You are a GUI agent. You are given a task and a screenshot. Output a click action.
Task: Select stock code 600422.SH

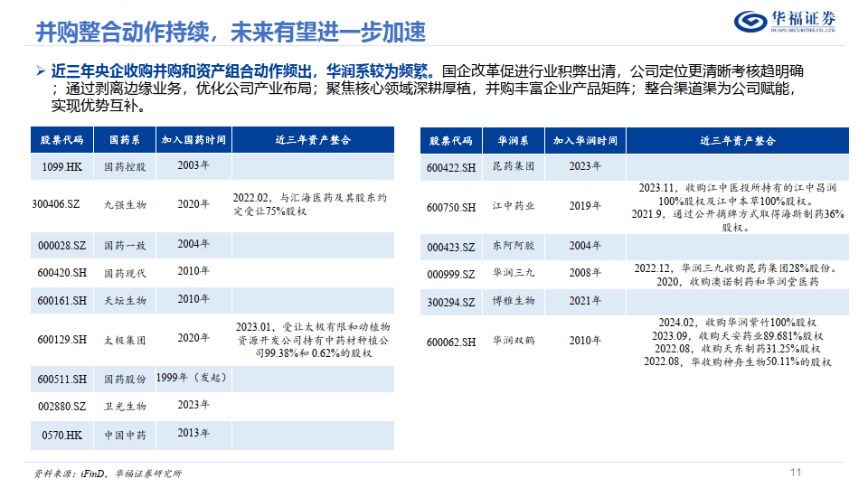tap(451, 168)
